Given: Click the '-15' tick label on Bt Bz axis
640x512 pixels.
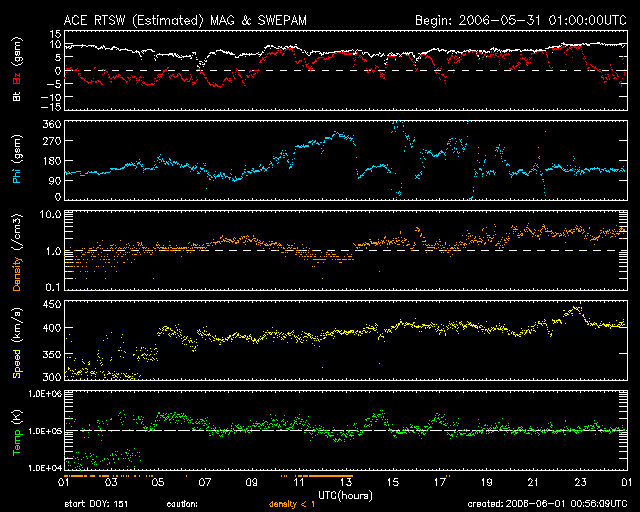Looking at the screenshot, I should pyautogui.click(x=52, y=107).
